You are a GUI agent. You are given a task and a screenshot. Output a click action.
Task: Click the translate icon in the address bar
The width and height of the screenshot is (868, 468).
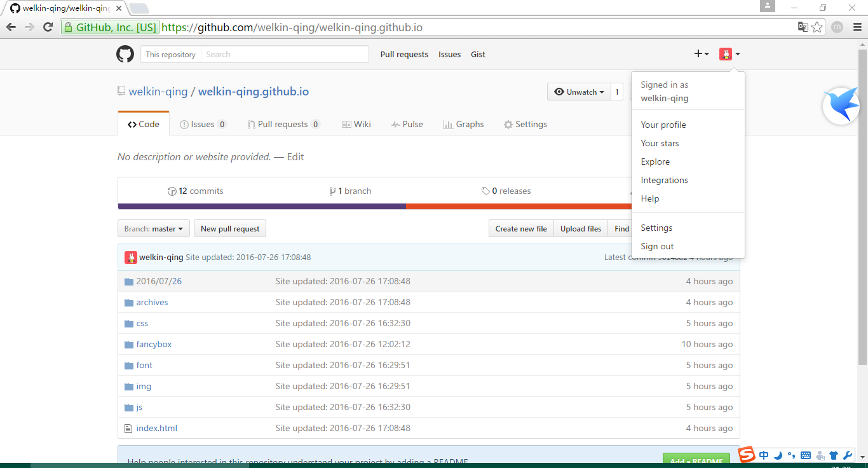(x=803, y=27)
